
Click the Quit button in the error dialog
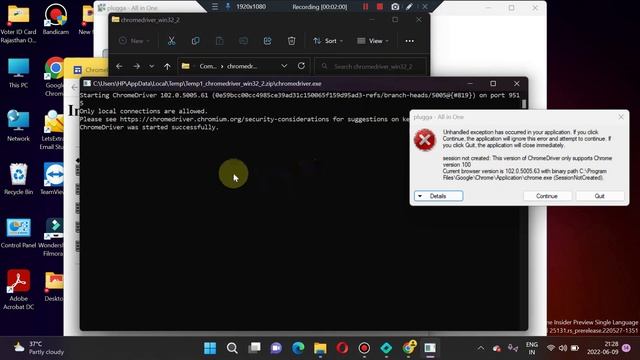coord(600,196)
